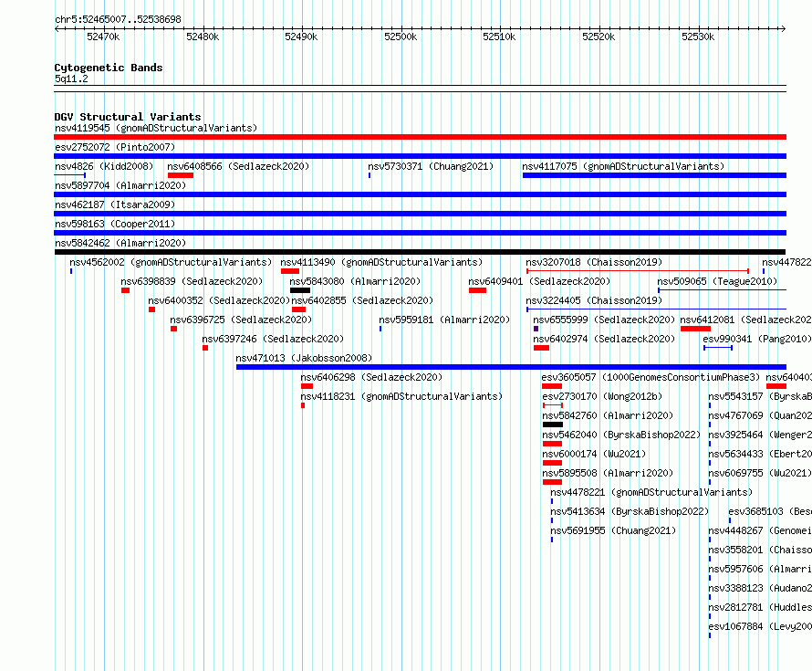Click nsv6000174 (Wu2021) label
Viewport: 812px width, 671px height.
coord(594,454)
